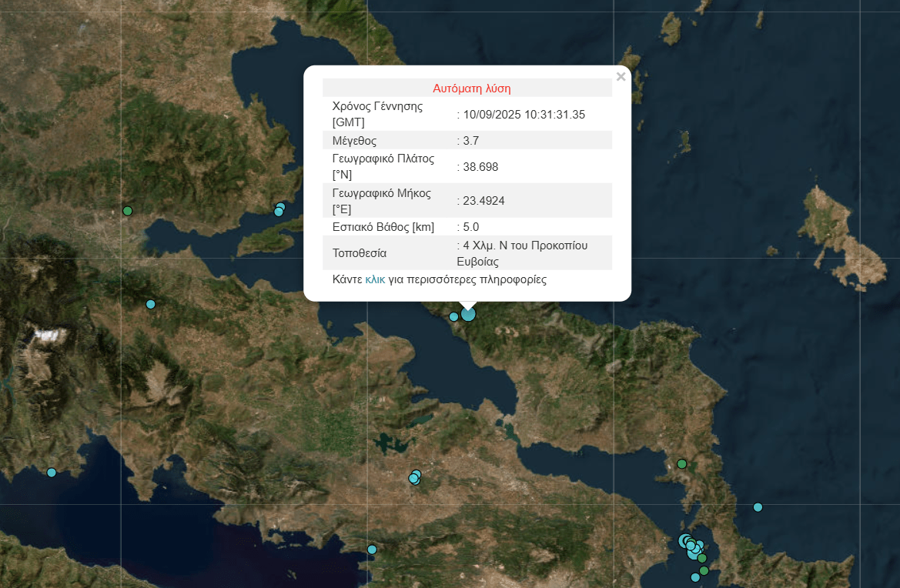This screenshot has width=900, height=588.
Task: Select the large cyan marker under the popup pointer
Action: [x=468, y=314]
